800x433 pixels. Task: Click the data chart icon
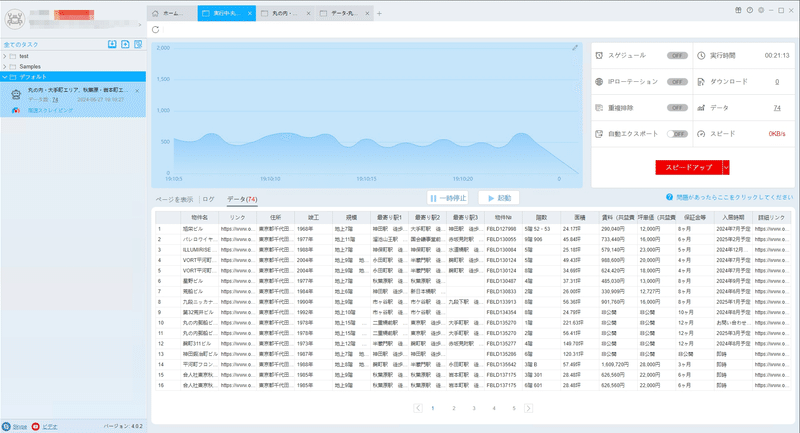[701, 108]
